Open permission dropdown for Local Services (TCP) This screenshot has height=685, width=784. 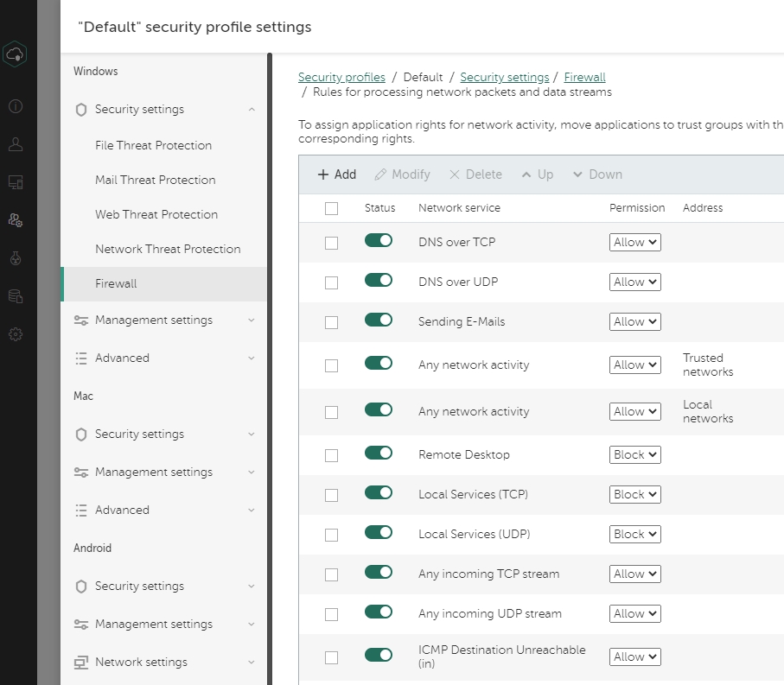click(634, 495)
